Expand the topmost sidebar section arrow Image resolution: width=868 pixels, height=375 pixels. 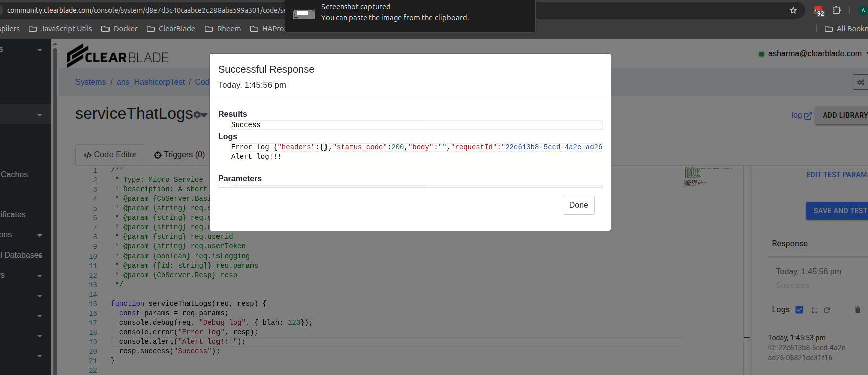(x=39, y=50)
